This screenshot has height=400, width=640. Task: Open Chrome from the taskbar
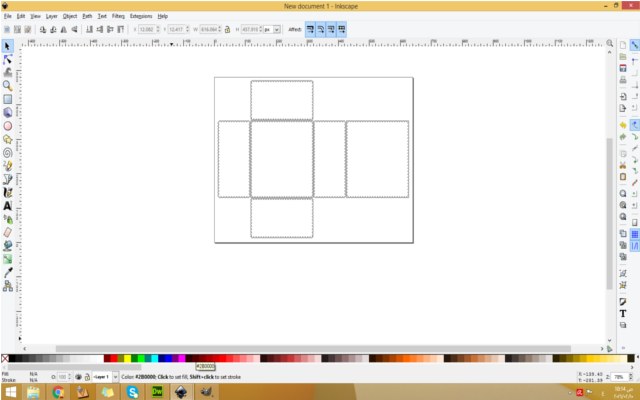(x=58, y=392)
